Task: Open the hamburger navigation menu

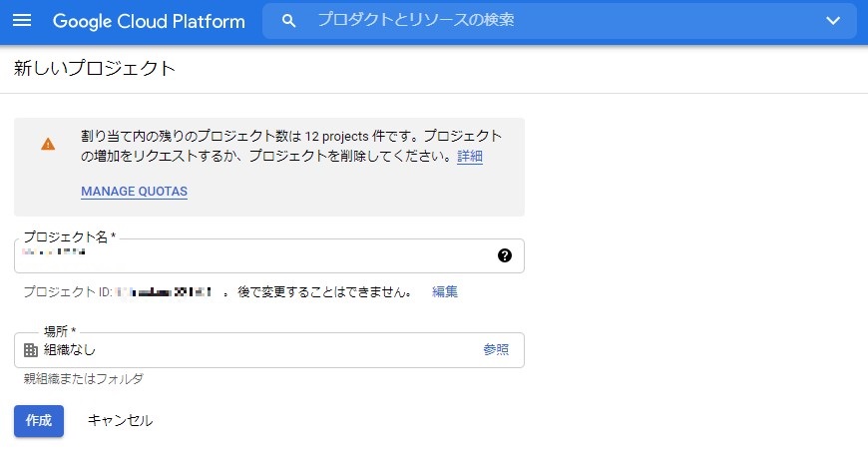Action: 22,21
